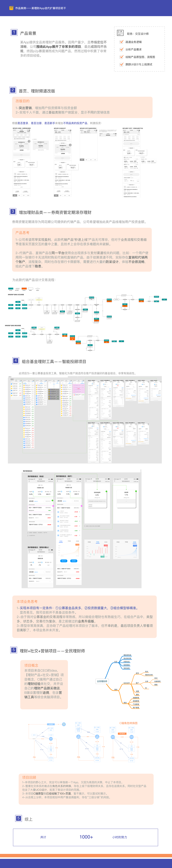Click the yellow portfolio logo in the header
The height and width of the screenshot is (868, 172).
point(11,8)
